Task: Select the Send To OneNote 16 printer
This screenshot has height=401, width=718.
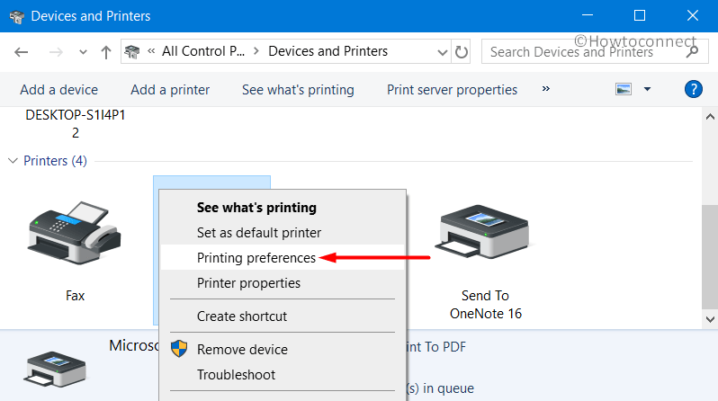Action: point(484,232)
